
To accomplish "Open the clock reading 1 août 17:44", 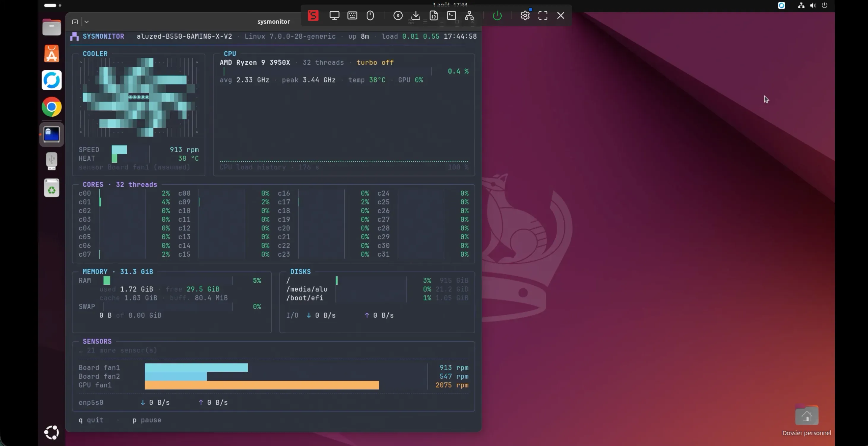I will [450, 5].
